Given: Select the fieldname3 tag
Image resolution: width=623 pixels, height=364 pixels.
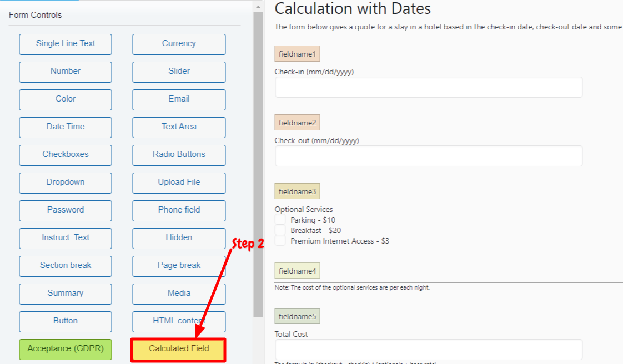Looking at the screenshot, I should (297, 191).
